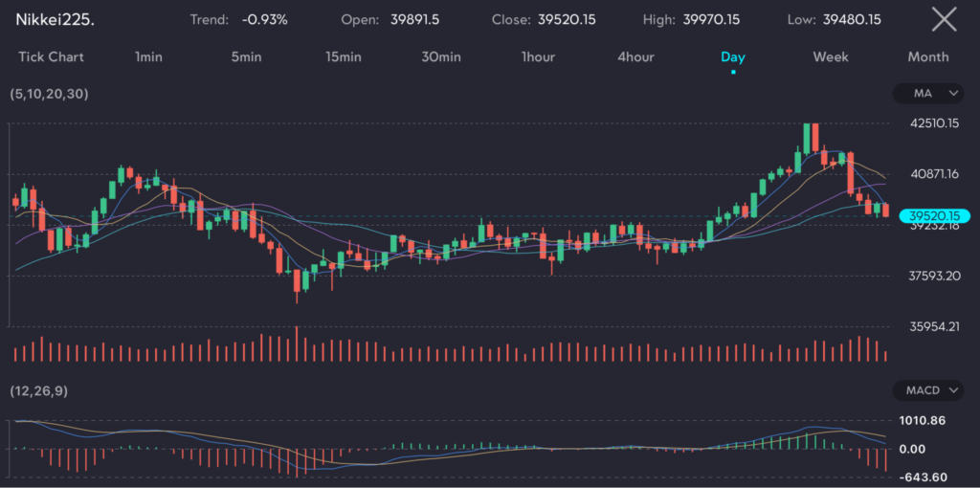Click the Nikkei225 symbol title

[55, 19]
